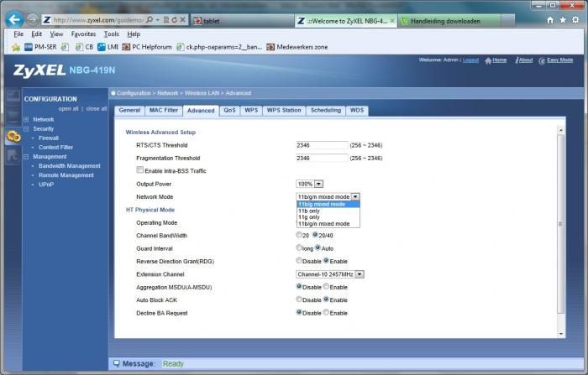Screen dimensions: 588x375
Task: Open the Favorites menu
Action: point(83,34)
